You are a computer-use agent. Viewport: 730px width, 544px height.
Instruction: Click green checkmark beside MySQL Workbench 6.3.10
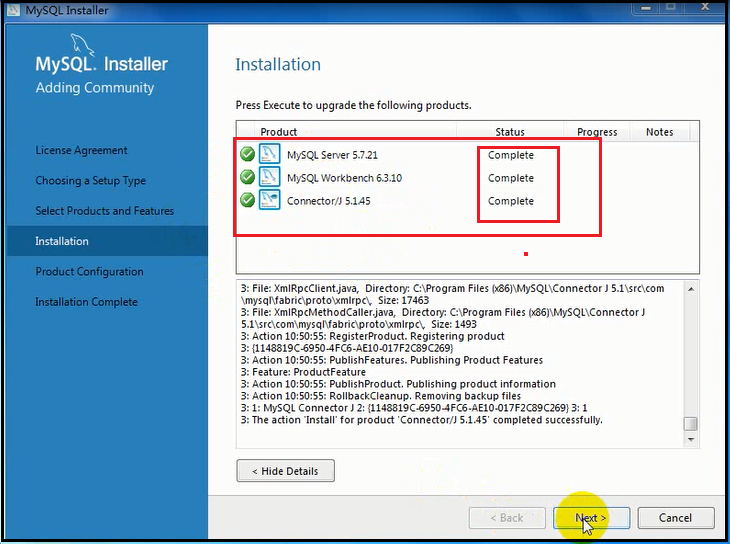(x=247, y=177)
